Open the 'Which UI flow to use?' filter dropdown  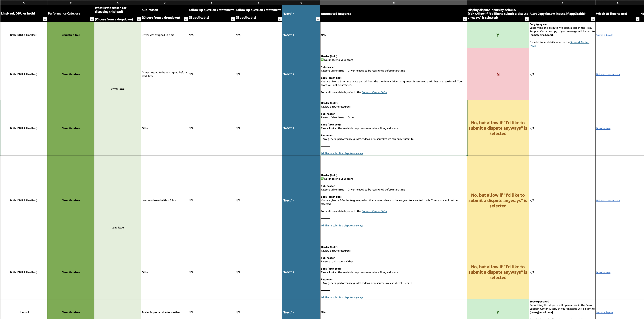(637, 20)
